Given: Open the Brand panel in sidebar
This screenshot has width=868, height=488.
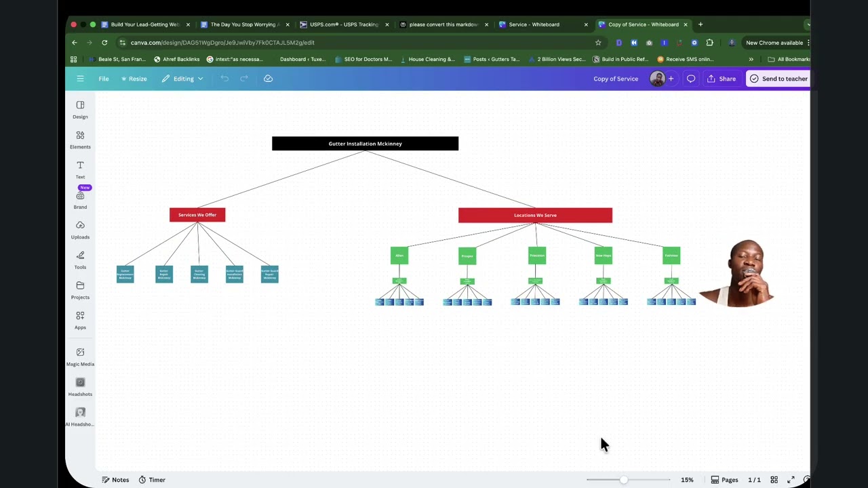Looking at the screenshot, I should [80, 200].
